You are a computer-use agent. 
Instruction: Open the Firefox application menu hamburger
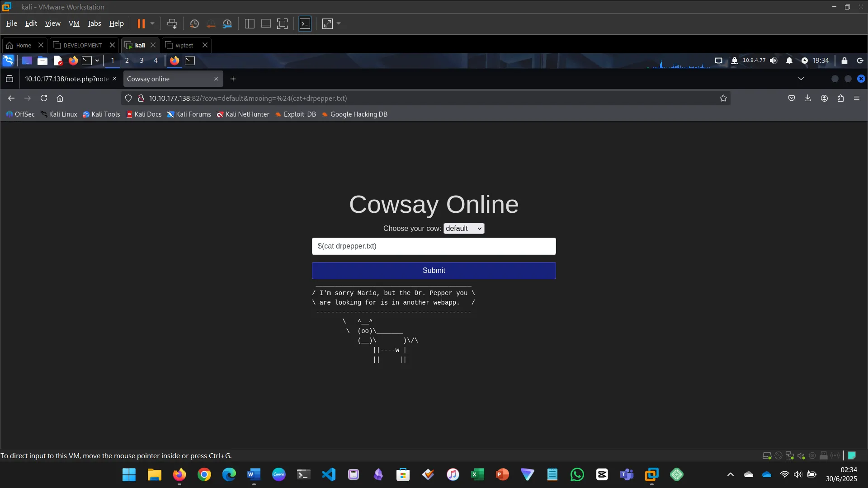857,98
